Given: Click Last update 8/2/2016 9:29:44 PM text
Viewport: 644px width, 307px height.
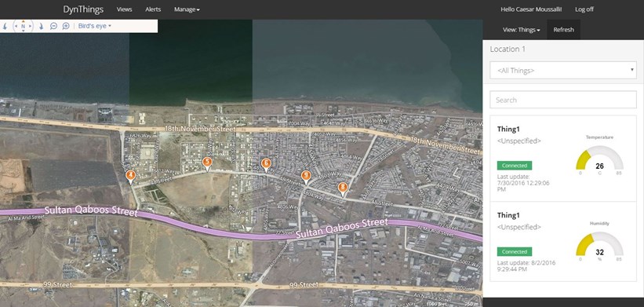Looking at the screenshot, I should [x=526, y=266].
